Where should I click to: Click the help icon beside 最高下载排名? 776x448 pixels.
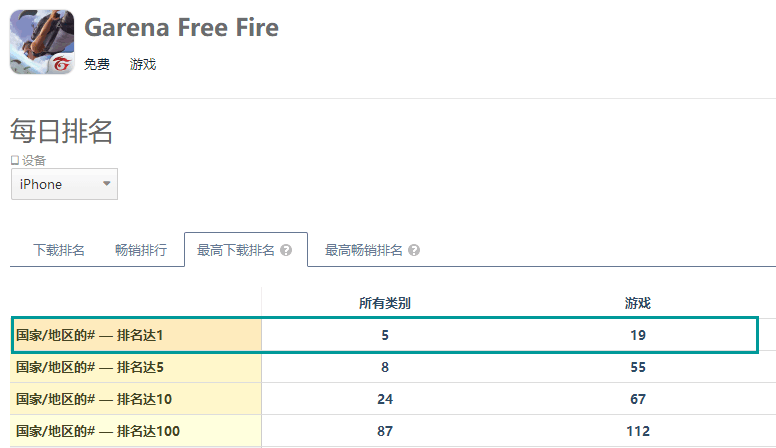(x=286, y=250)
